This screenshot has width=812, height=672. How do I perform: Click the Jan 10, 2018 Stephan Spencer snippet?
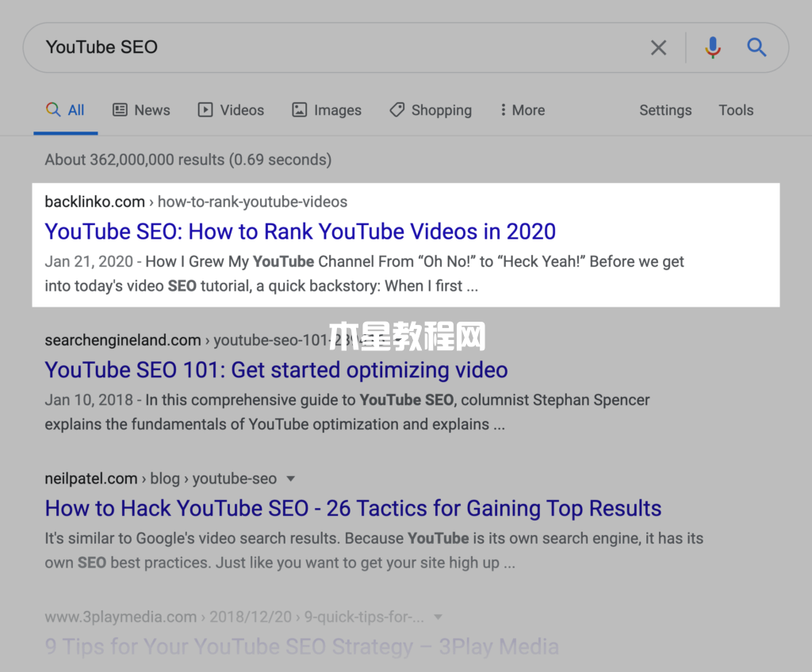(347, 412)
